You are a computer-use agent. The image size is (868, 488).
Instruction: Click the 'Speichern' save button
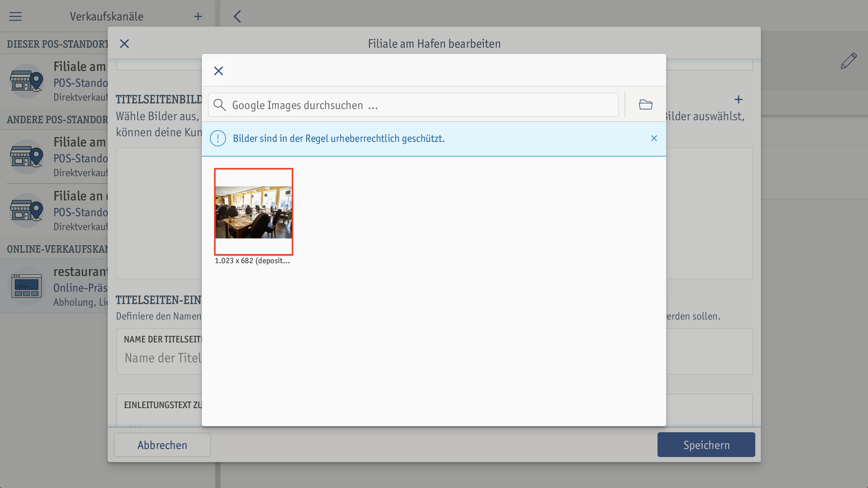coord(706,444)
